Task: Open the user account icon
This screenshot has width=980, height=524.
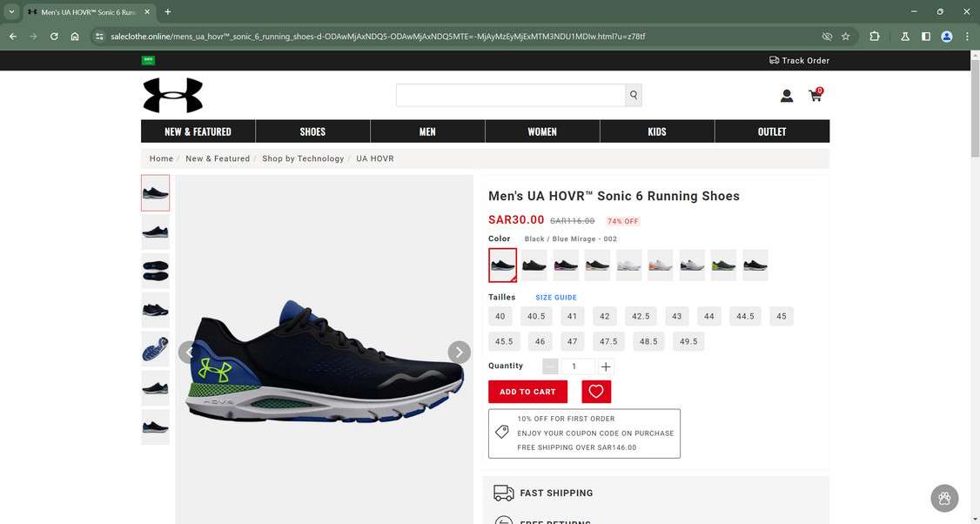Action: [x=786, y=96]
